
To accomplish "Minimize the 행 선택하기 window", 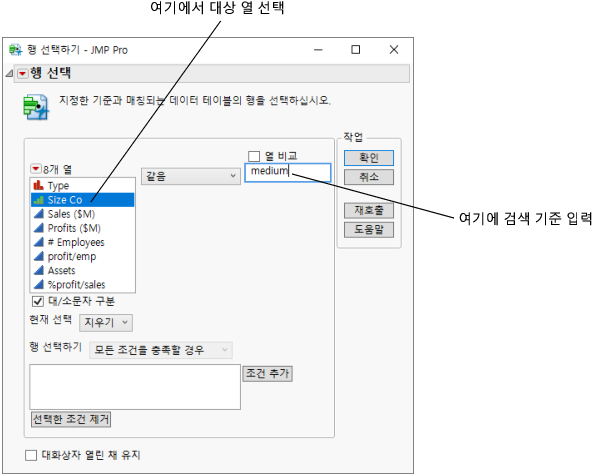I will tap(318, 50).
